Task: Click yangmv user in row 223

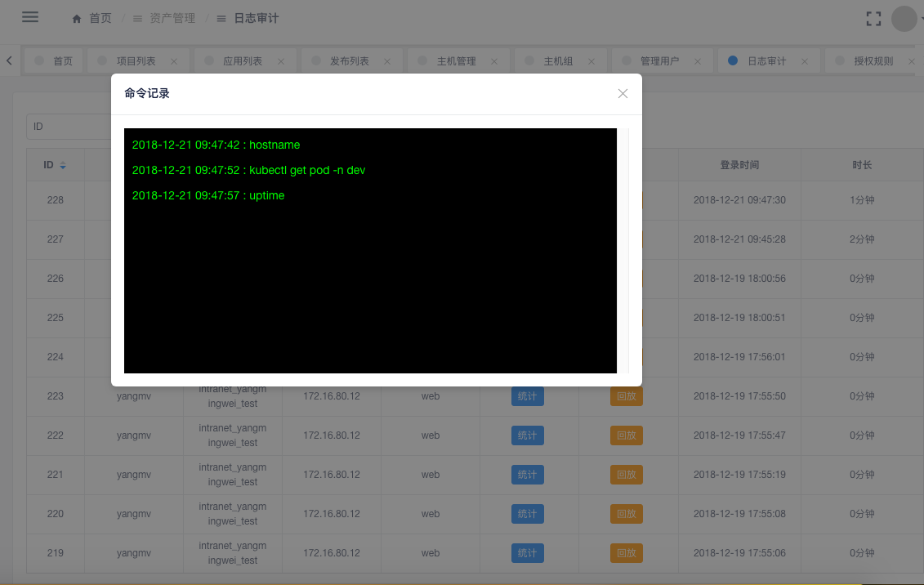Action: point(134,396)
